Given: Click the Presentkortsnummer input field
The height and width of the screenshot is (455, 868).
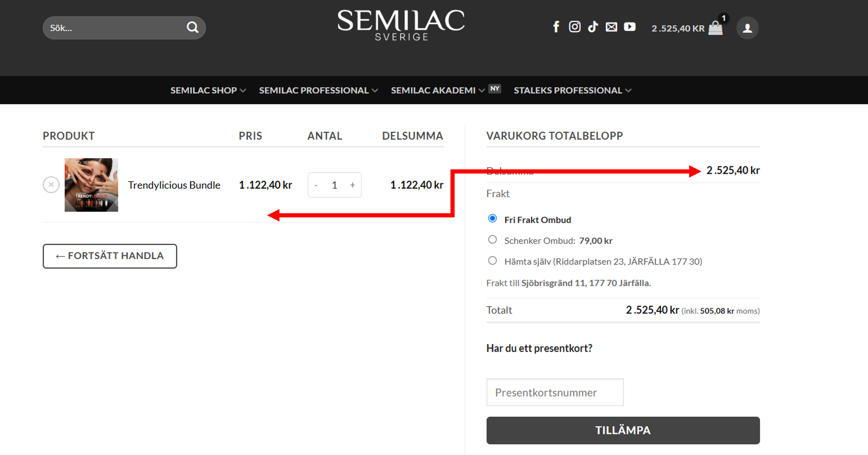Looking at the screenshot, I should click(555, 392).
